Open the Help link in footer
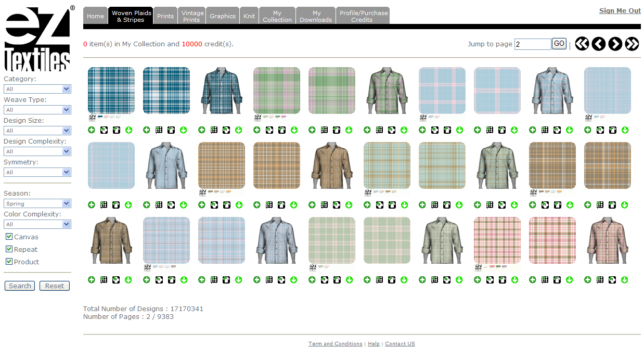Viewport: 644px width, 360px height. point(373,344)
